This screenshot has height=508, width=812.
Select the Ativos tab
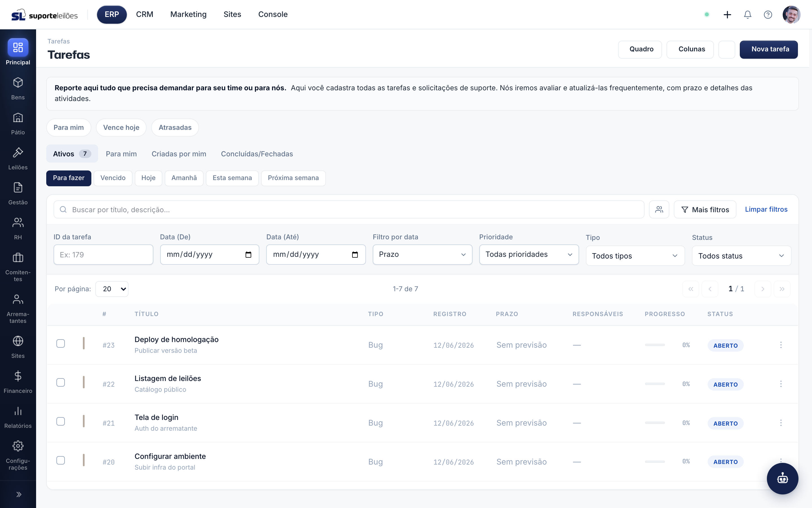point(72,154)
